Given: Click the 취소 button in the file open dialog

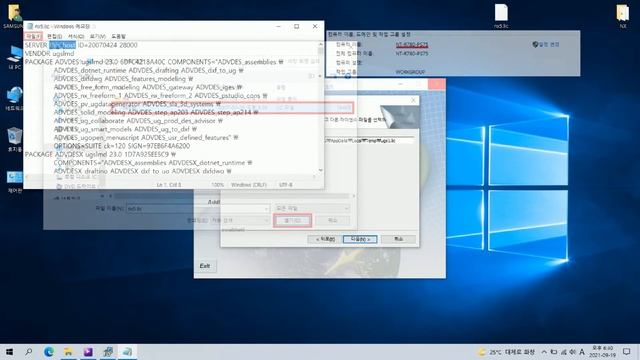Looking at the screenshot, I should click(332, 220).
